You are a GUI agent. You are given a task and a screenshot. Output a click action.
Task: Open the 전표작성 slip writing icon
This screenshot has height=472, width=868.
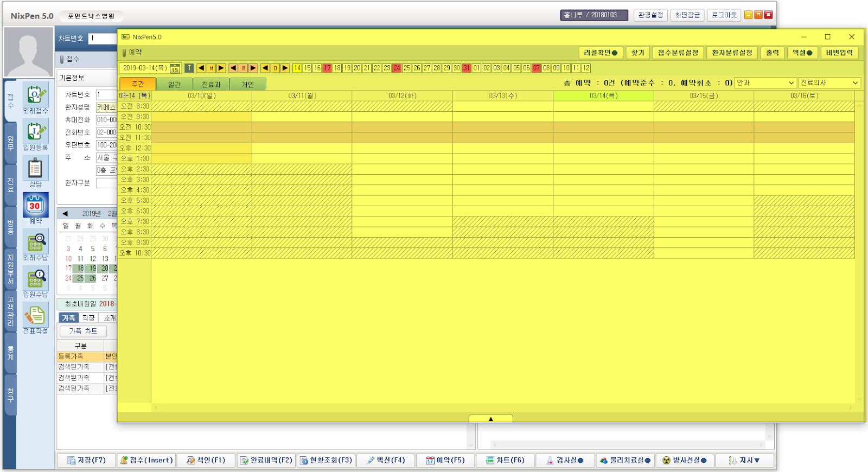(x=35, y=316)
